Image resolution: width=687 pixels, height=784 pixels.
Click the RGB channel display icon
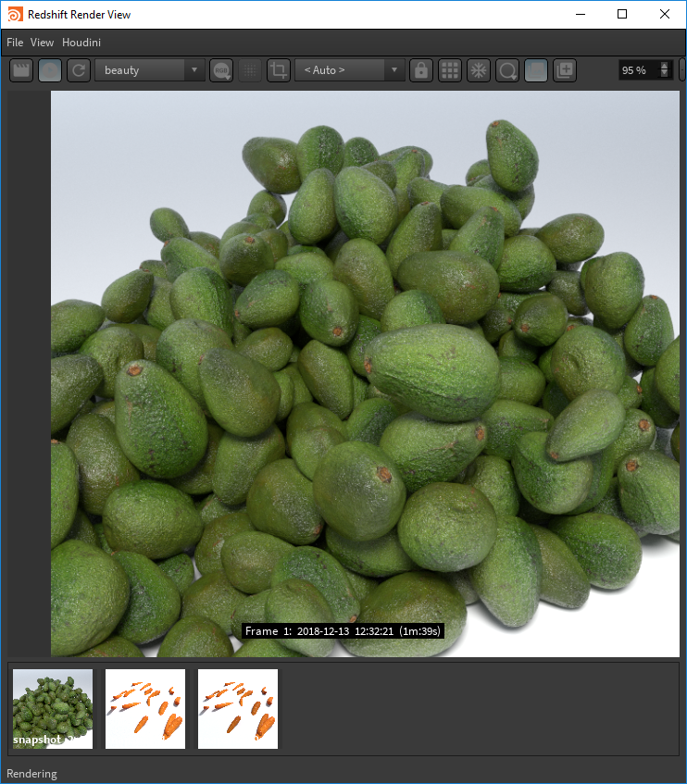point(221,70)
